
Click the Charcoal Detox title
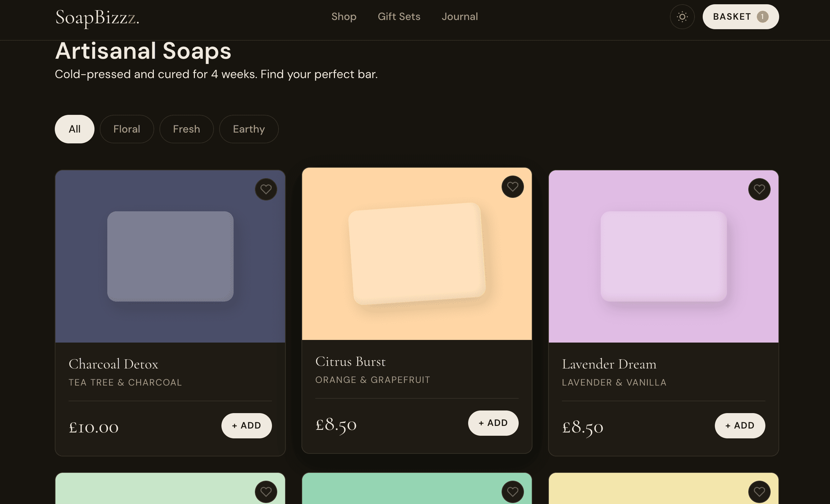point(113,364)
